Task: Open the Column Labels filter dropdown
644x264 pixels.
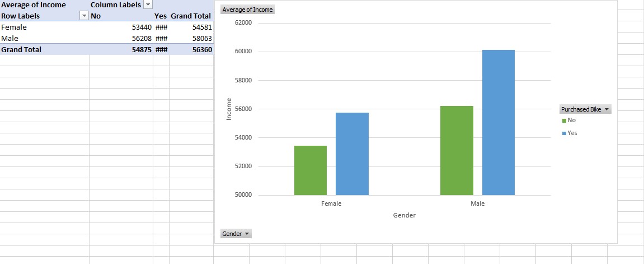Action: (148, 5)
